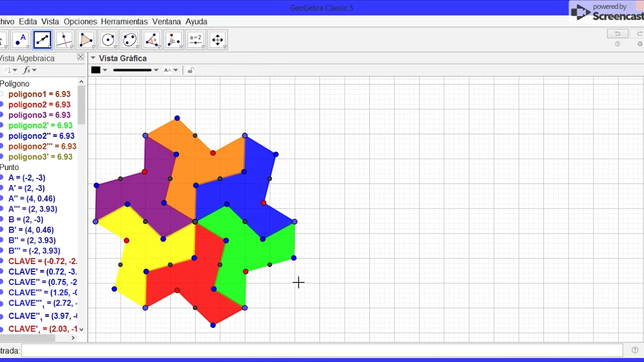
Task: Close the Vista Algebraica panel
Action: (x=80, y=57)
